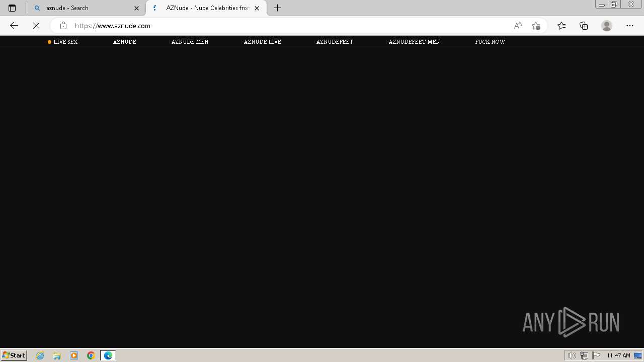Open the FUCK NOW link
This screenshot has width=644, height=362.
490,42
